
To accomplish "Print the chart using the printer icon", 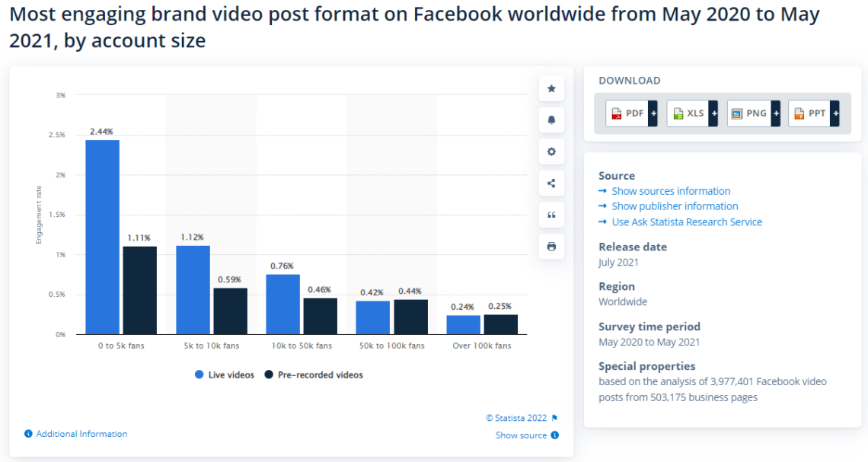I will click(x=550, y=246).
